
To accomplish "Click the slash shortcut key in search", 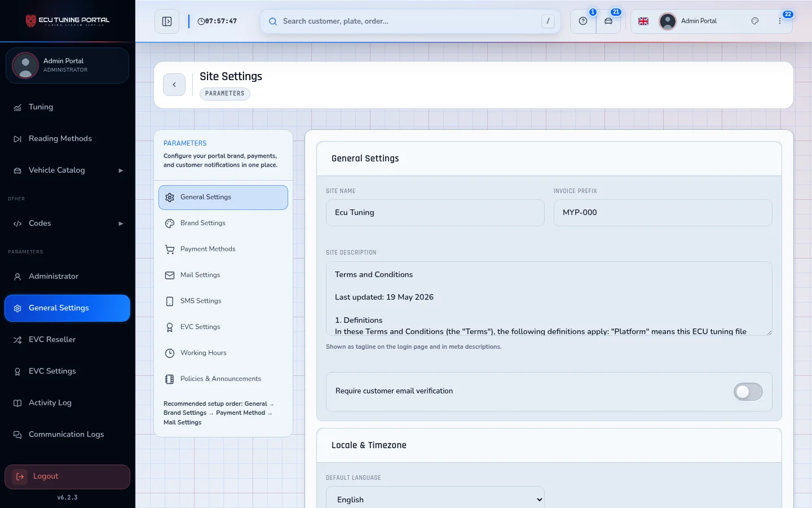I will coord(548,21).
